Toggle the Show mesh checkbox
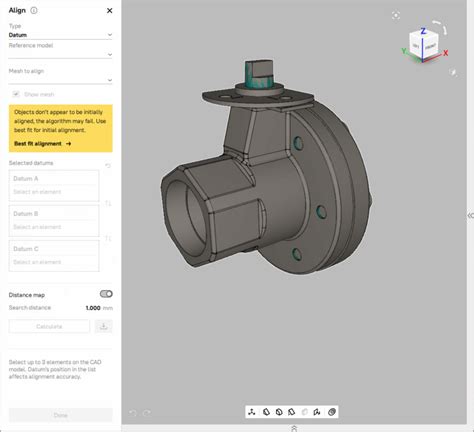This screenshot has height=432, width=474. 16,94
